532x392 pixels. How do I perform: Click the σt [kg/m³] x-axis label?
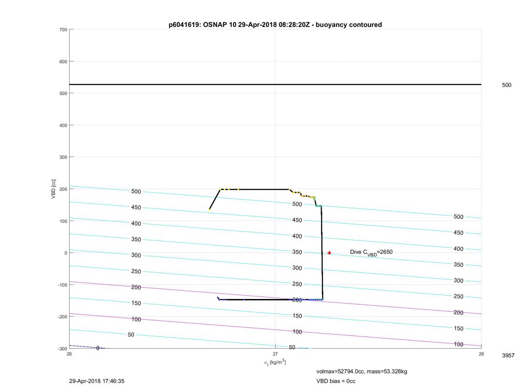point(275,363)
